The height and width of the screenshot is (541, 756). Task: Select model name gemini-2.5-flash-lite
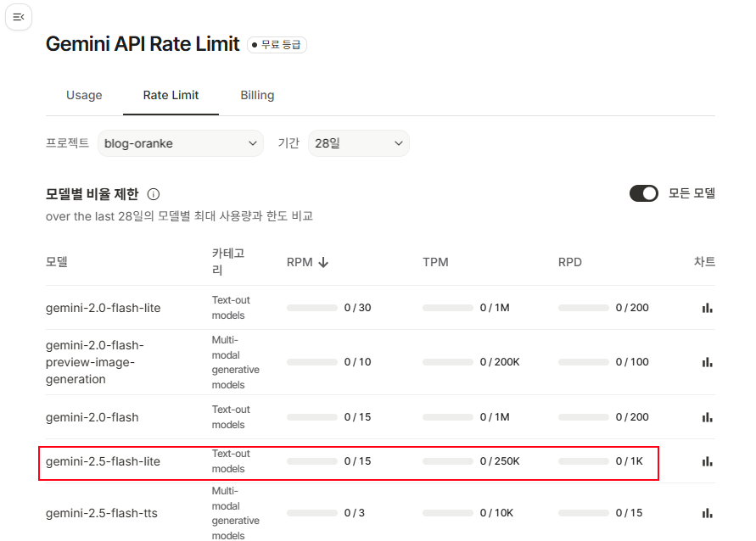103,461
